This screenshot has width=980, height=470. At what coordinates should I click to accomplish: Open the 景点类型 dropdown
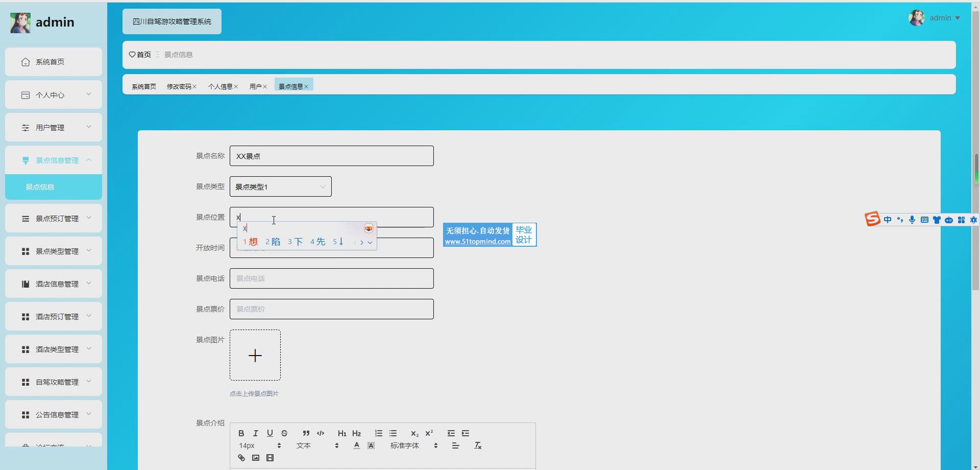[x=280, y=186]
